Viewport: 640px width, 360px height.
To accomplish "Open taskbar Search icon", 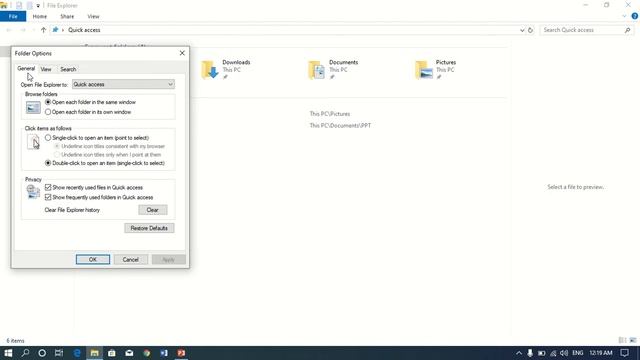I will [x=25, y=353].
